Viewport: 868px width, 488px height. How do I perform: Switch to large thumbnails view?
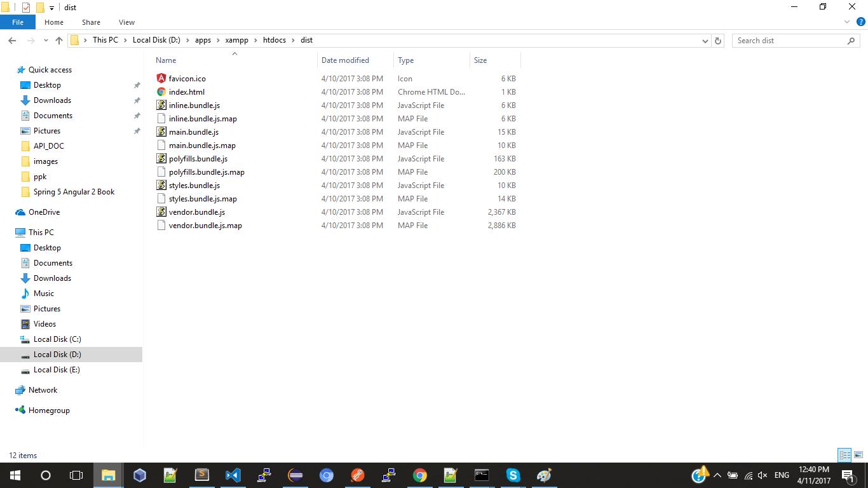[858, 455]
